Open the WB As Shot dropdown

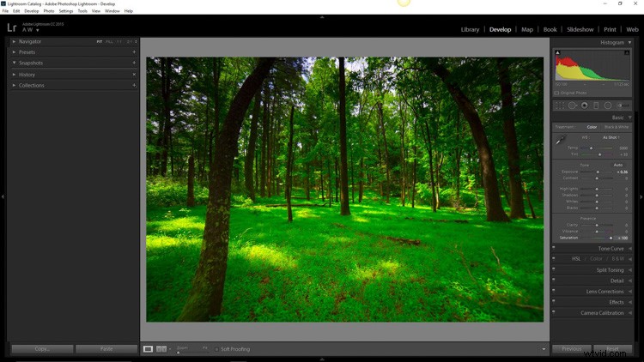coord(611,137)
